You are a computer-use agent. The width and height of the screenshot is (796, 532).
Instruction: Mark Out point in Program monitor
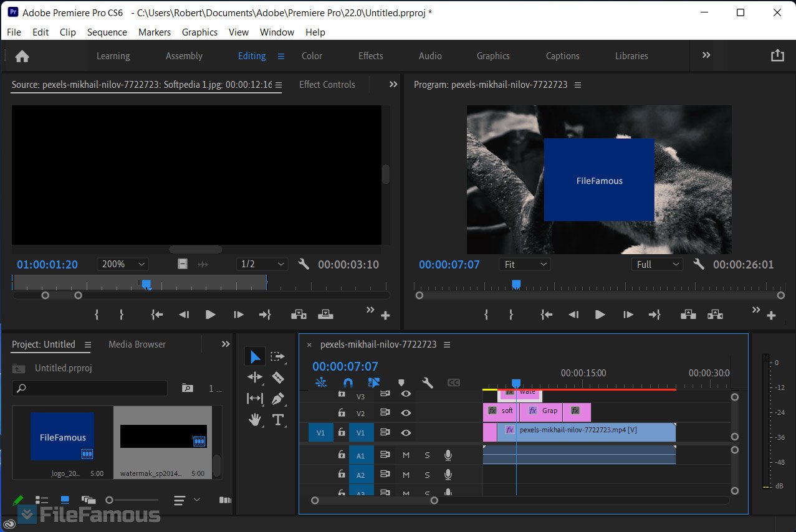click(x=511, y=315)
